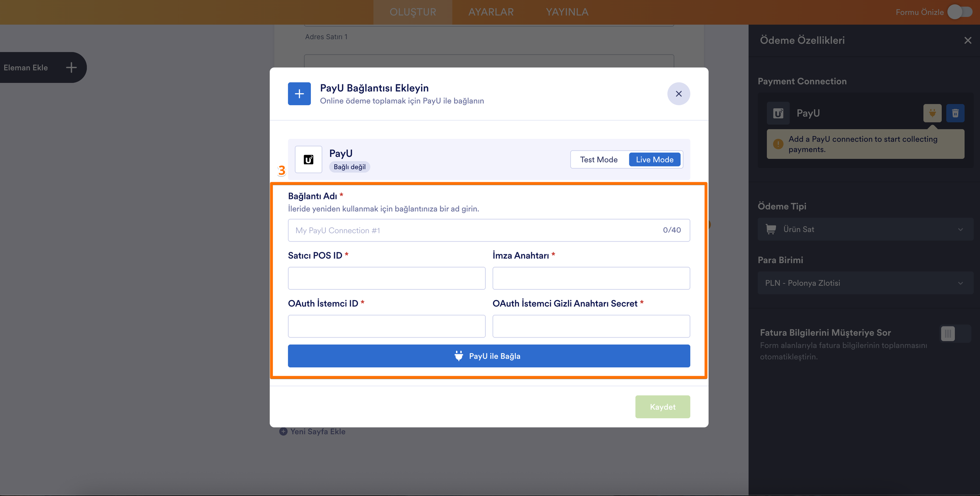Click the plus icon beside Yeni Sayfa Ekle
980x496 pixels.
point(283,432)
